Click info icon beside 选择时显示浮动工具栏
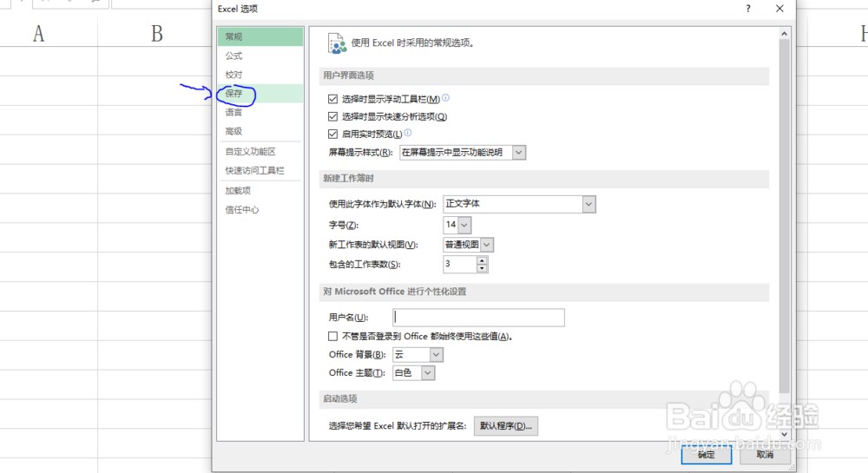 click(445, 98)
